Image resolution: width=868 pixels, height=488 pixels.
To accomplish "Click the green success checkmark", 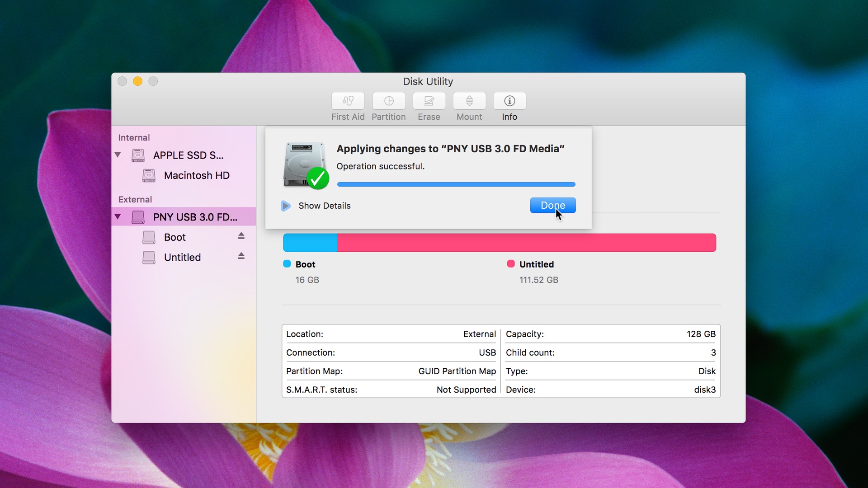I will [x=319, y=178].
